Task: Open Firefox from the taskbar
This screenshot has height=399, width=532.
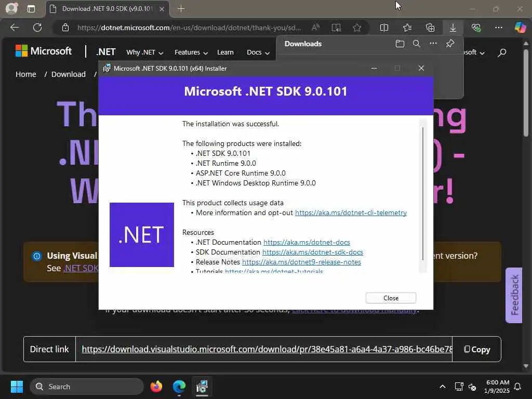Action: tap(156, 387)
